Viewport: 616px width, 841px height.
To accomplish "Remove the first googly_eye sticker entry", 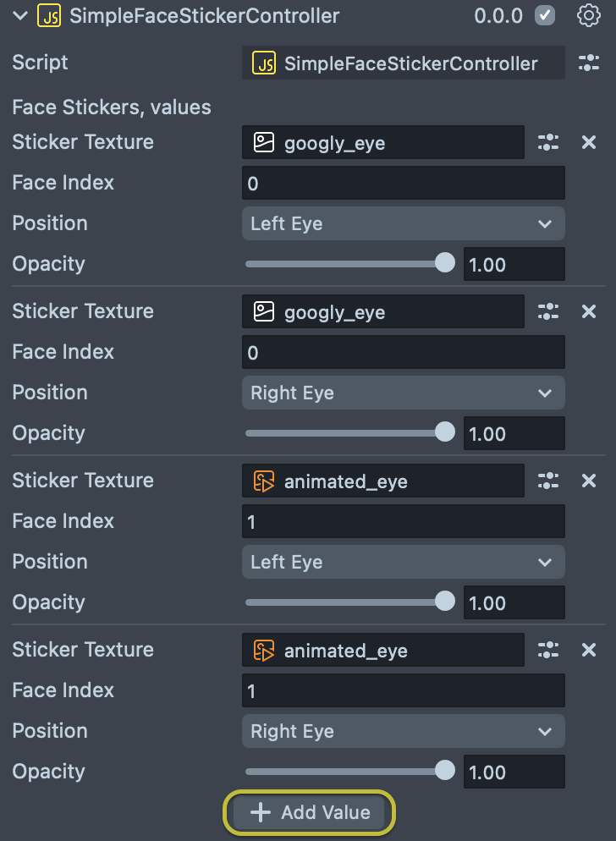I will (x=589, y=142).
